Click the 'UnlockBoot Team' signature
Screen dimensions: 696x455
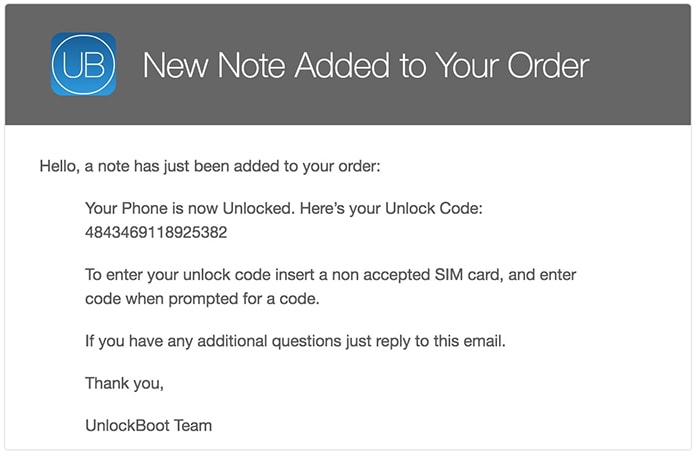[x=148, y=426]
